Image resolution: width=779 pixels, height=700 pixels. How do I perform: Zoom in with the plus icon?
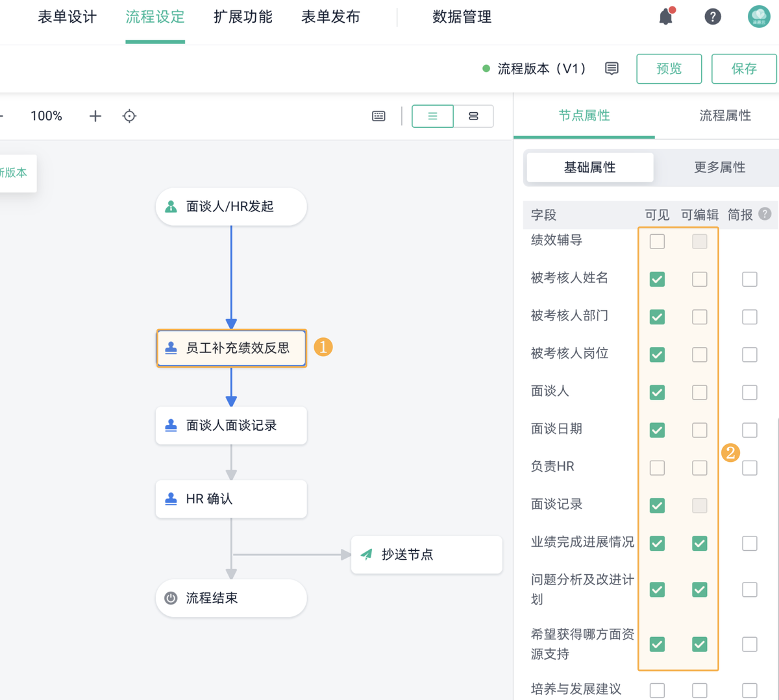pos(95,116)
